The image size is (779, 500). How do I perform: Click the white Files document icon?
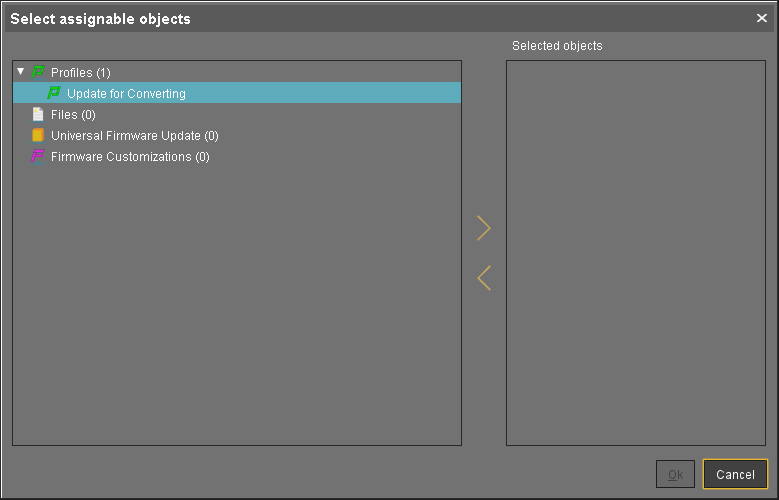pyautogui.click(x=38, y=114)
